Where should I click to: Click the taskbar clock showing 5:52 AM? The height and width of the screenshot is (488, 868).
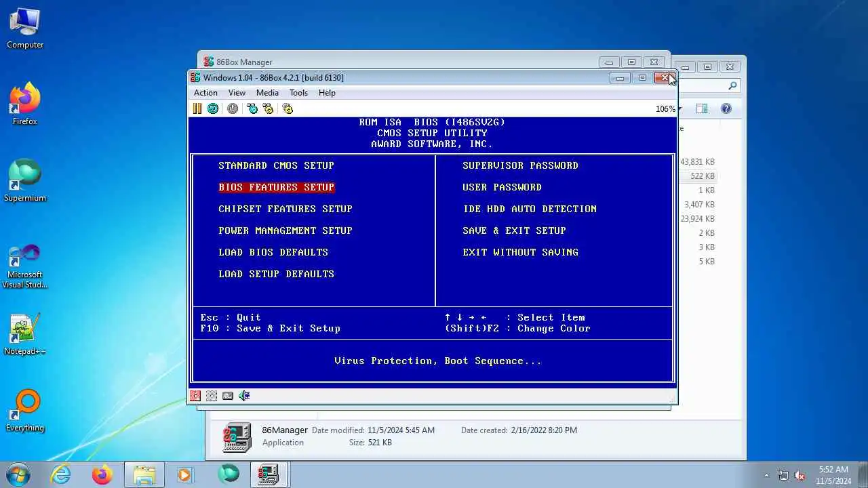coord(833,475)
